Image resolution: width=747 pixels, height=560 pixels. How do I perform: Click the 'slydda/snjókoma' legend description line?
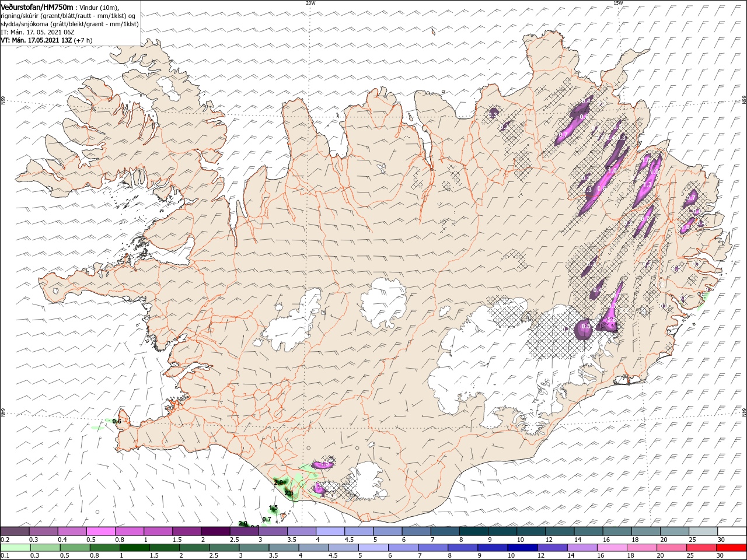click(x=69, y=24)
